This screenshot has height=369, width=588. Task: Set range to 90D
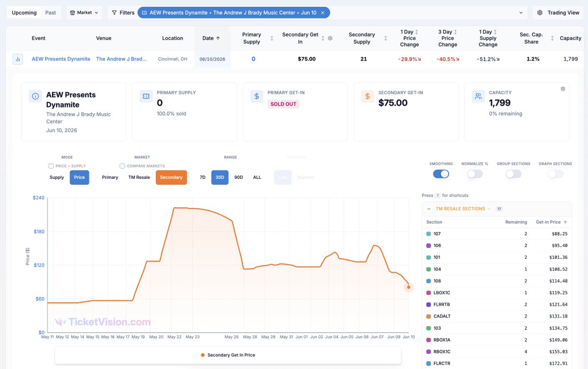pyautogui.click(x=239, y=177)
